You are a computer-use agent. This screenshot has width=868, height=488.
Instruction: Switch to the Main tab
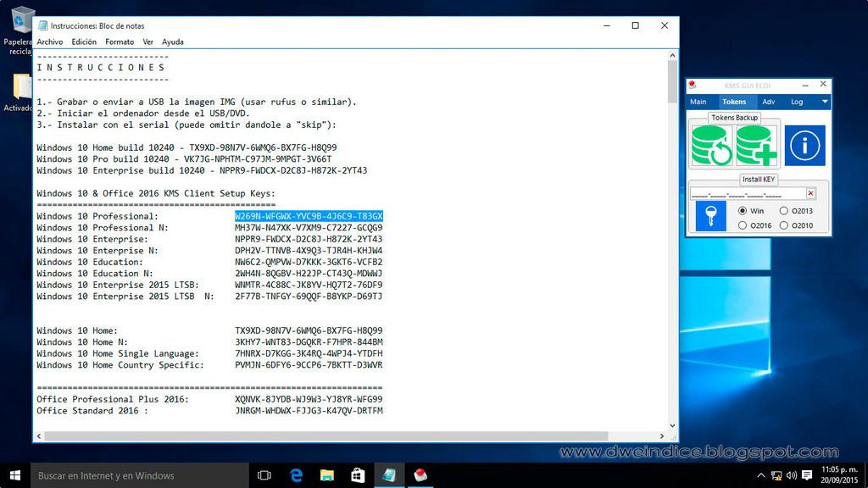(x=698, y=102)
